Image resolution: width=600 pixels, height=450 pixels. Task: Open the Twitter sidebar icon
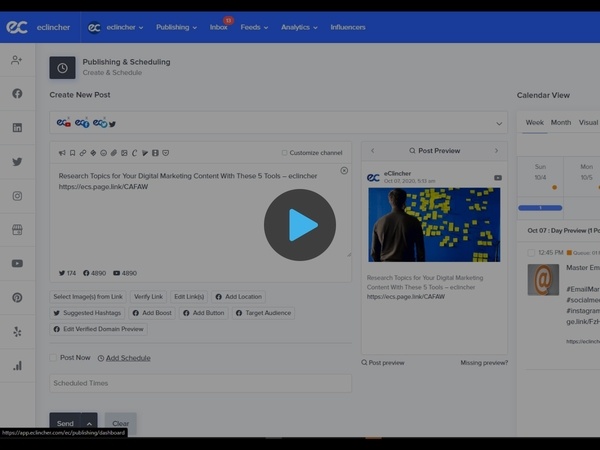[x=17, y=161]
